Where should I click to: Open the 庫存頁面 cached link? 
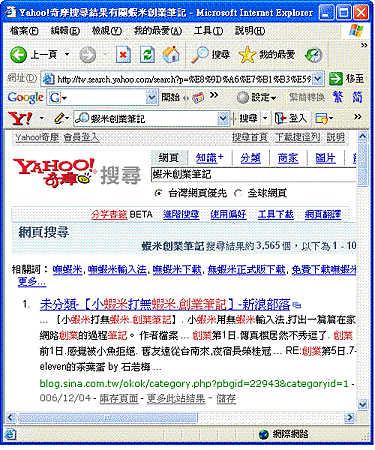tap(119, 398)
